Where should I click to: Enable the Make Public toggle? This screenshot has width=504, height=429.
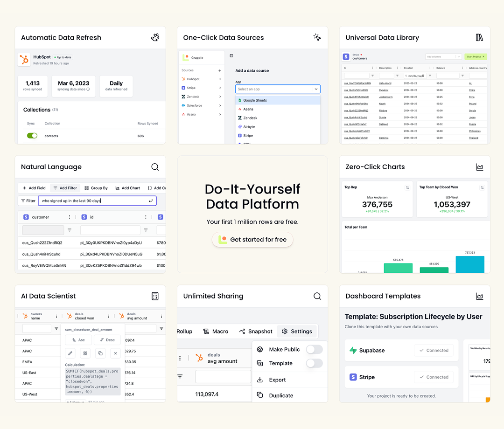point(314,349)
